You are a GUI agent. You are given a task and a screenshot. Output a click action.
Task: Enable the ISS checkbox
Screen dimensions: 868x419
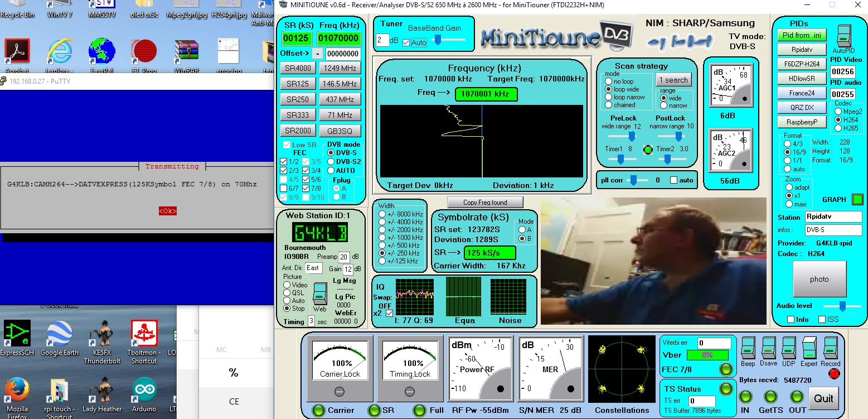tap(822, 319)
